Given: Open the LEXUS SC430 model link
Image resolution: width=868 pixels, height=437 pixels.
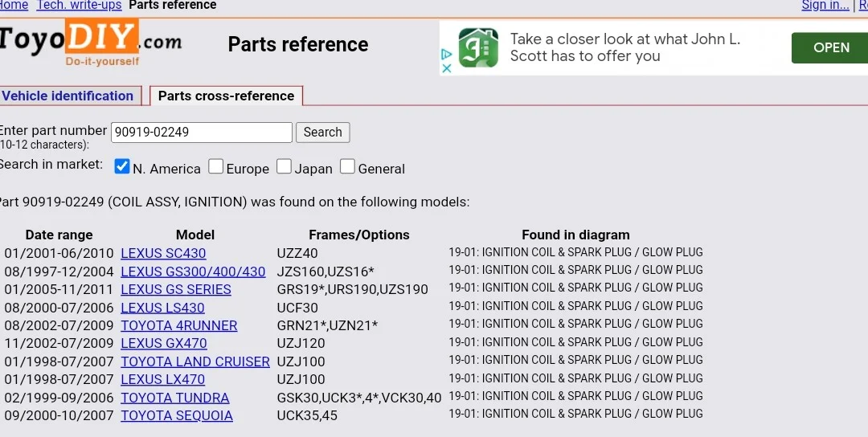Looking at the screenshot, I should click(x=163, y=253).
